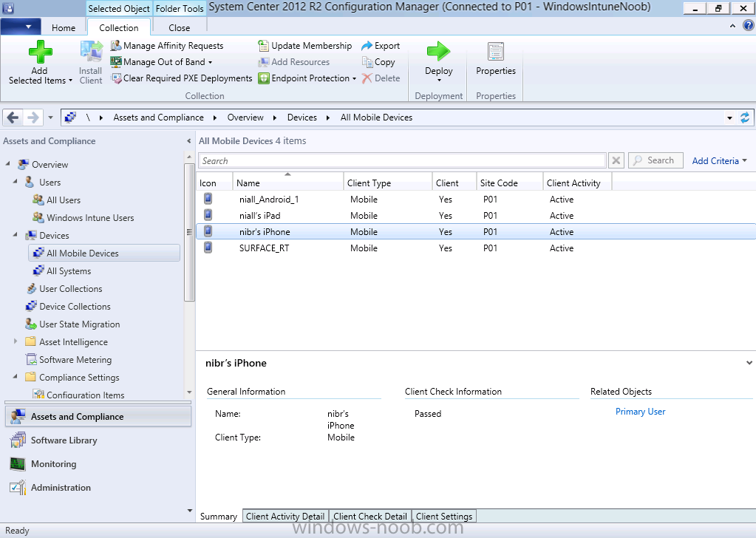Collapse the ribbon with the up chevron
Viewport: 756px width, 538px height.
(x=732, y=26)
